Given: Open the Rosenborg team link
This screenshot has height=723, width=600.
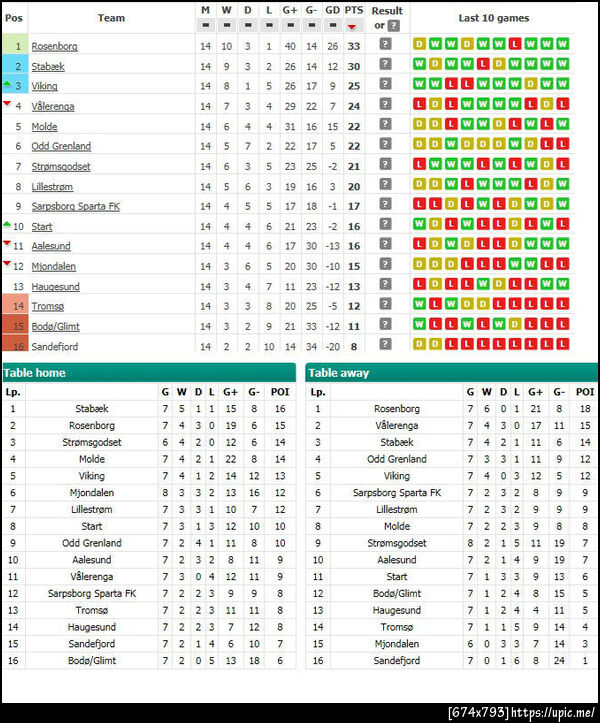Looking at the screenshot, I should (54, 46).
